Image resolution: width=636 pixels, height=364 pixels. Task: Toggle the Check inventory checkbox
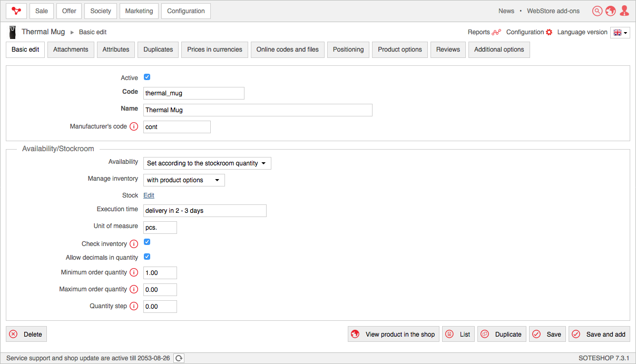(x=147, y=242)
